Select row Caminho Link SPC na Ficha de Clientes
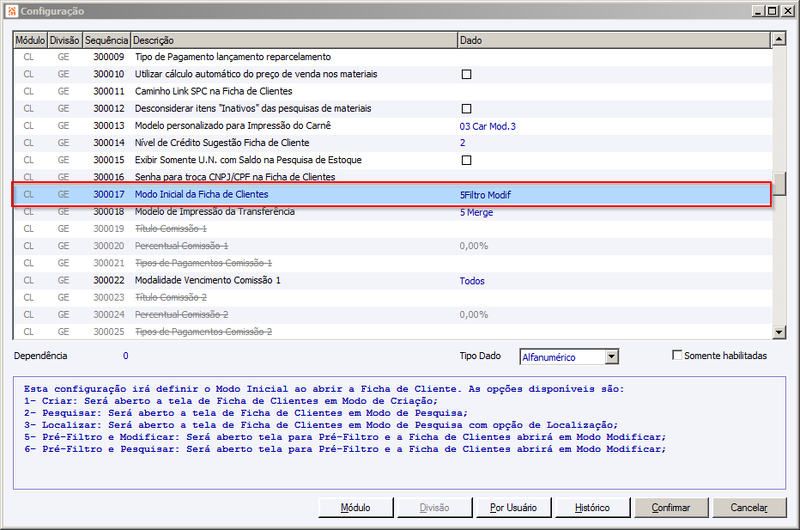This screenshot has height=530, width=800. coord(392,91)
